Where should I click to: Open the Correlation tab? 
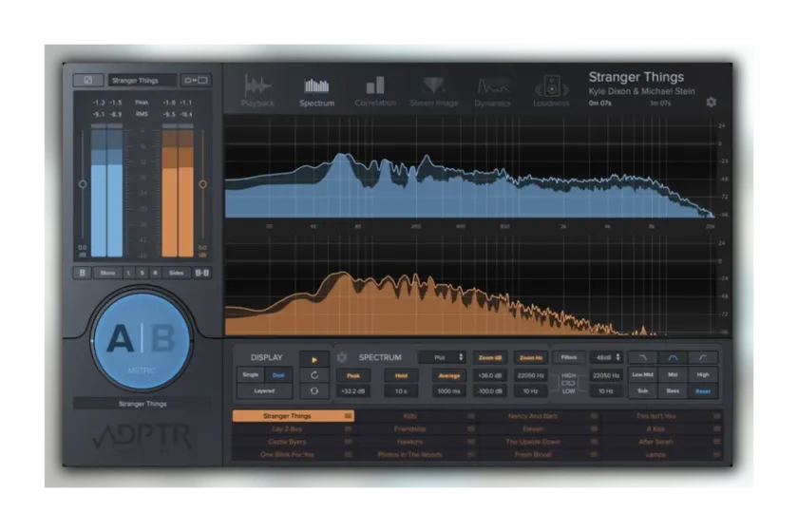click(375, 91)
